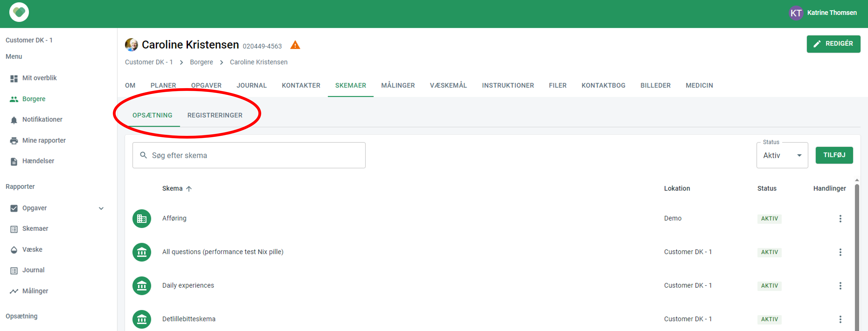Open actions menu for All questions row
868x331 pixels.
coord(840,252)
